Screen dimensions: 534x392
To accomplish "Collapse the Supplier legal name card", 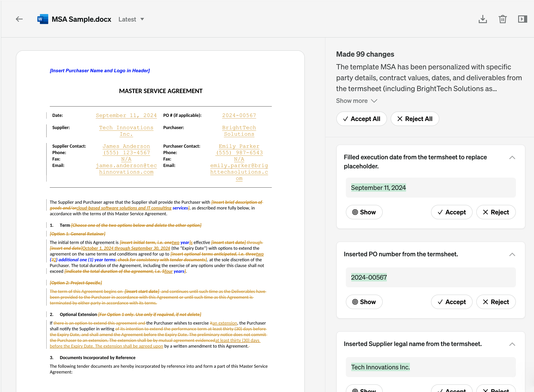I will point(512,344).
